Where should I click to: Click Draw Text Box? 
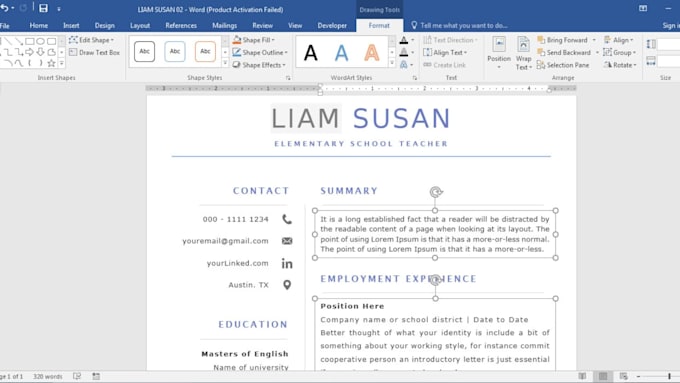click(94, 52)
